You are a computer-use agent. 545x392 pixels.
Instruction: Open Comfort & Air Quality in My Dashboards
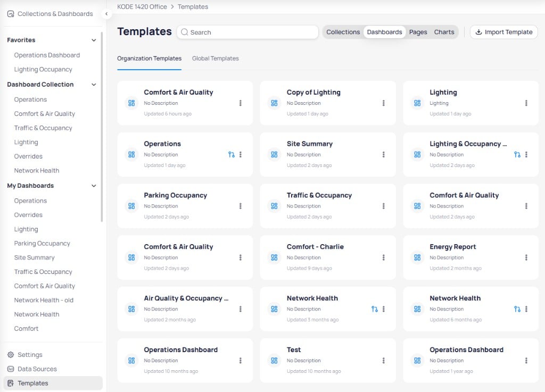click(45, 286)
